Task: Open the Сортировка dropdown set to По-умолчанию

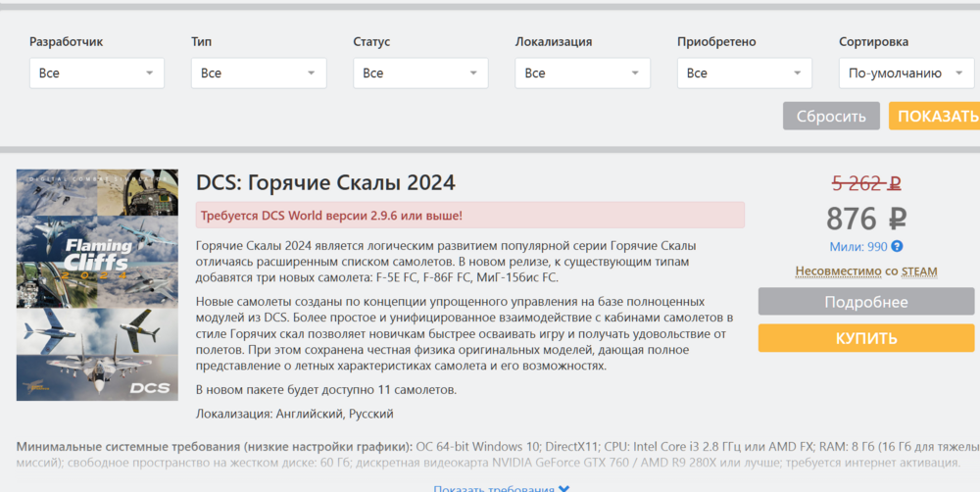Action: click(906, 74)
